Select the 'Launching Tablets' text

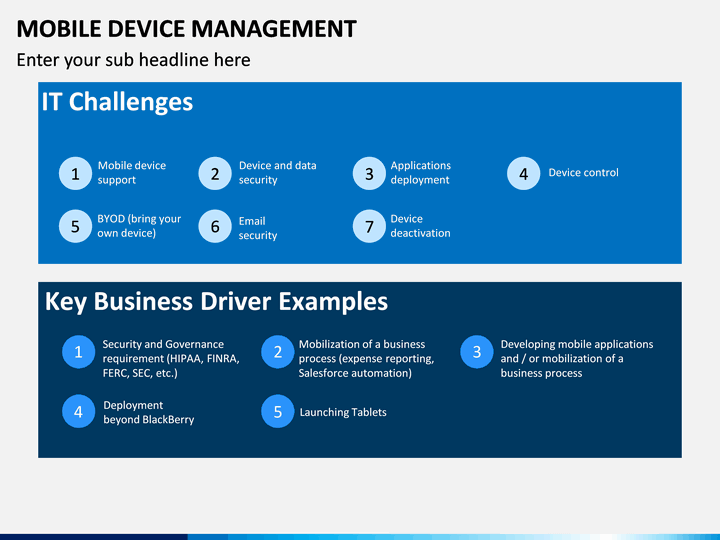coord(343,412)
